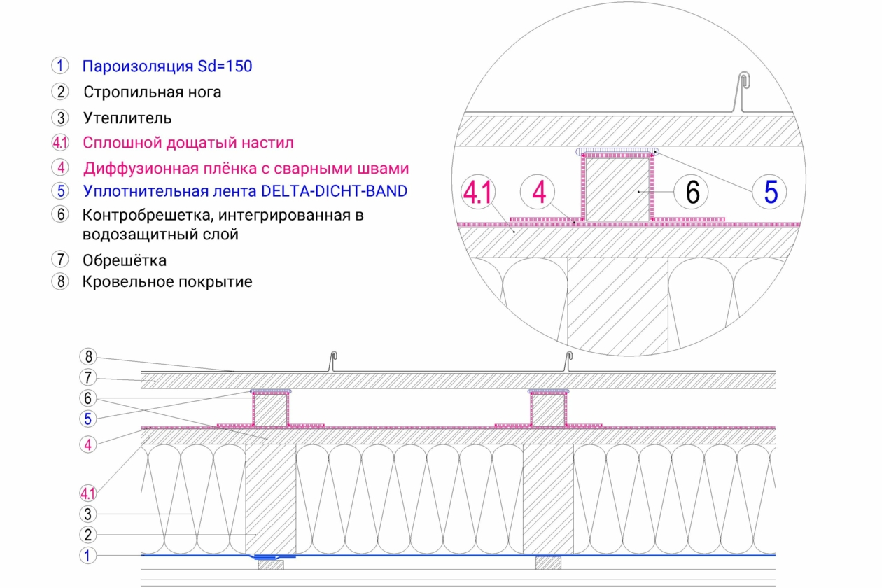882x588 pixels.
Task: Select circled 6 beside "Контробрешетка" legend entry
Action: 61,214
